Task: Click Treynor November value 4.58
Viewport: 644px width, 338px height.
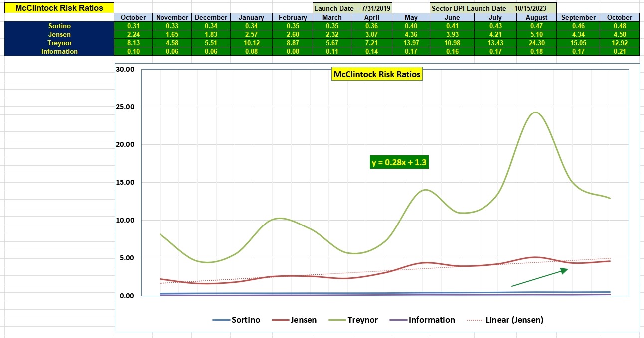Action: (x=172, y=43)
